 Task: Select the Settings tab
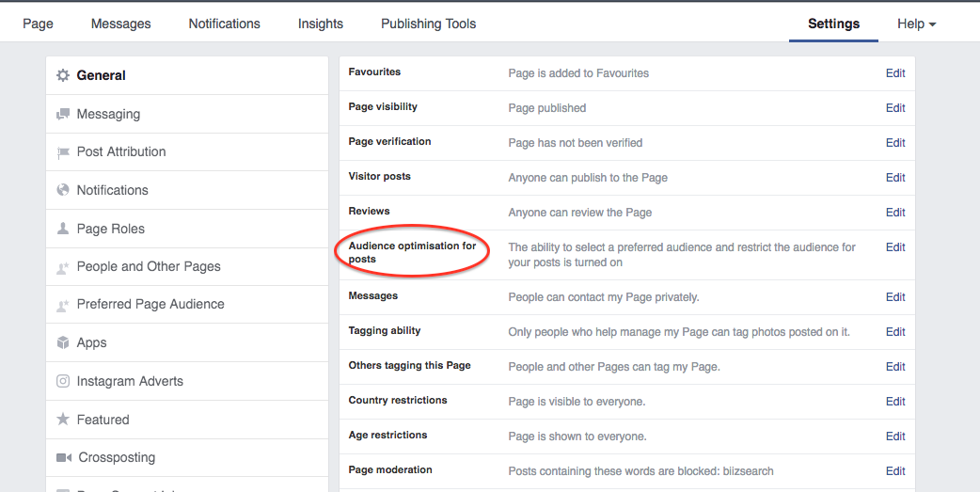click(833, 24)
